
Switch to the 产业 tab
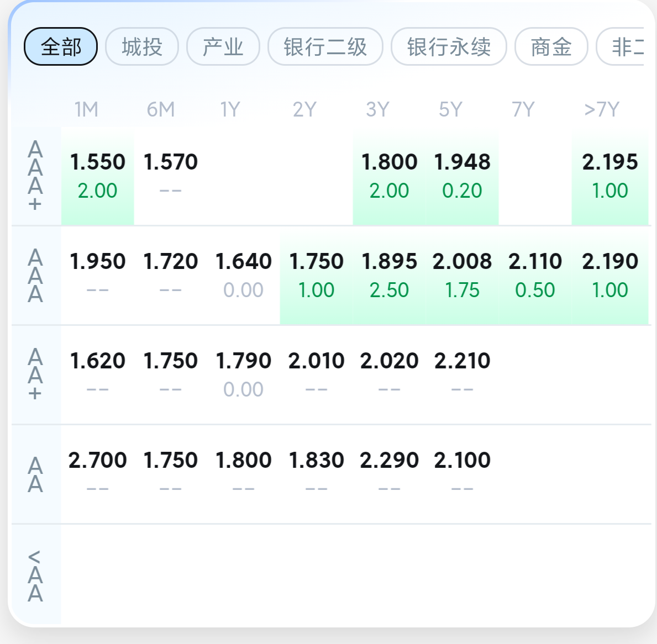coord(223,46)
